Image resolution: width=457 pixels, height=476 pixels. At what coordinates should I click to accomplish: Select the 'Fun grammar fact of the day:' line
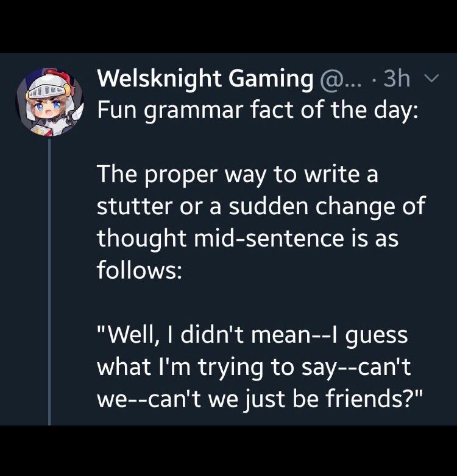pos(258,111)
